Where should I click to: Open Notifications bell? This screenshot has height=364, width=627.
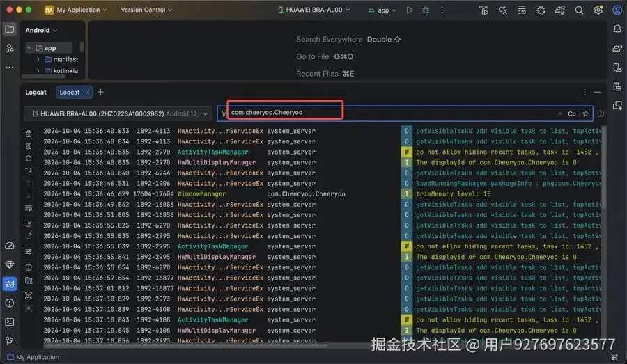617,29
